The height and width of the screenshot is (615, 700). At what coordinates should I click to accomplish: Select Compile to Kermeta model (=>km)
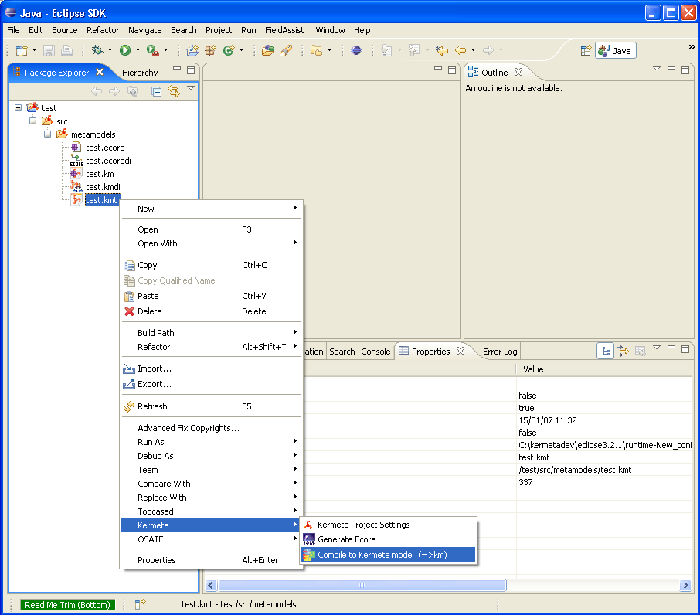pos(389,555)
